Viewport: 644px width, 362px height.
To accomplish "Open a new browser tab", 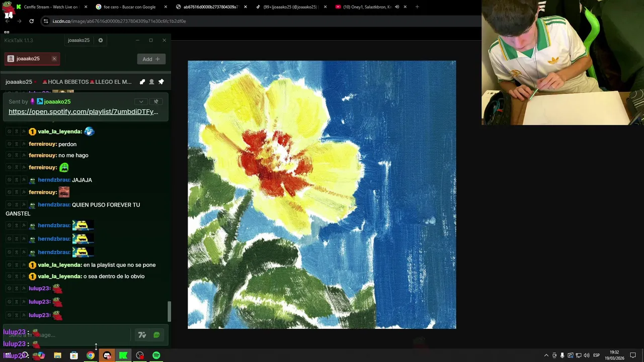I will point(417,7).
